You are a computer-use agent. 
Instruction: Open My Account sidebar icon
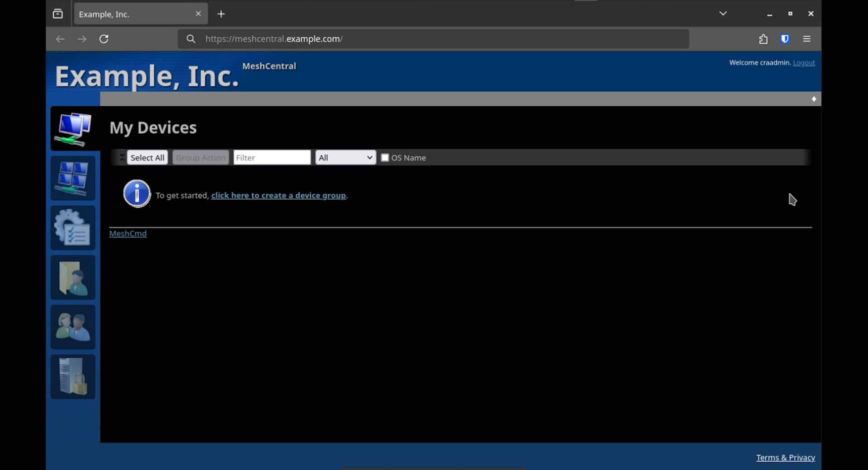(x=73, y=178)
